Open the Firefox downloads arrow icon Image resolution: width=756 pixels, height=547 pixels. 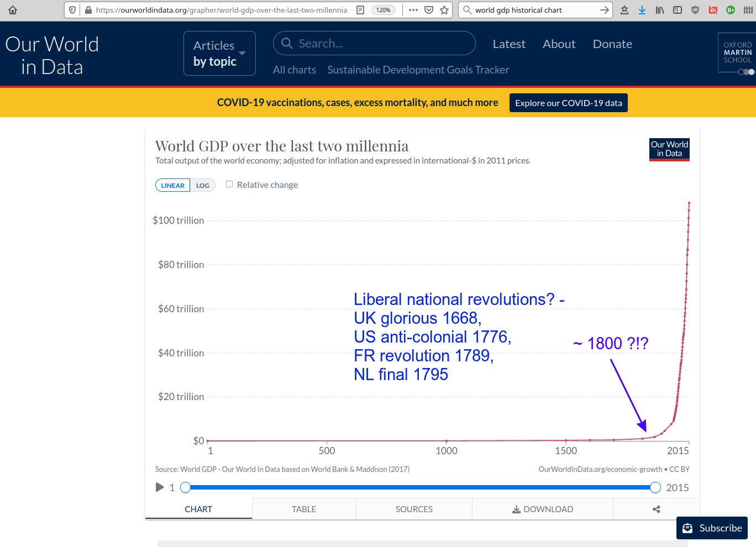pyautogui.click(x=642, y=10)
